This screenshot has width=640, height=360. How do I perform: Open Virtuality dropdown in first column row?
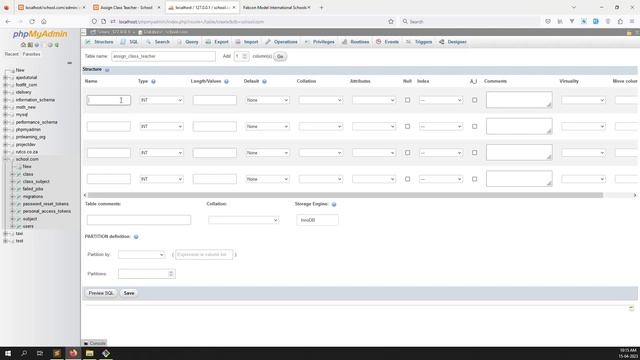pos(583,100)
